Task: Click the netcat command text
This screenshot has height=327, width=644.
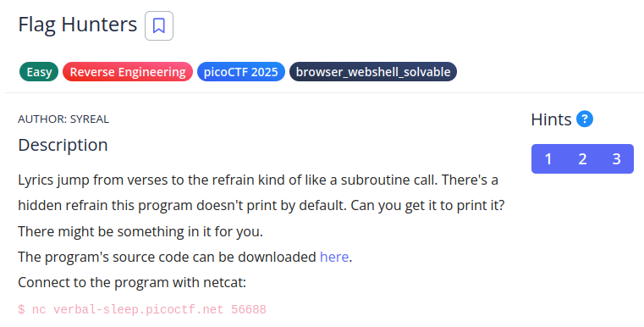Action: pos(142,309)
